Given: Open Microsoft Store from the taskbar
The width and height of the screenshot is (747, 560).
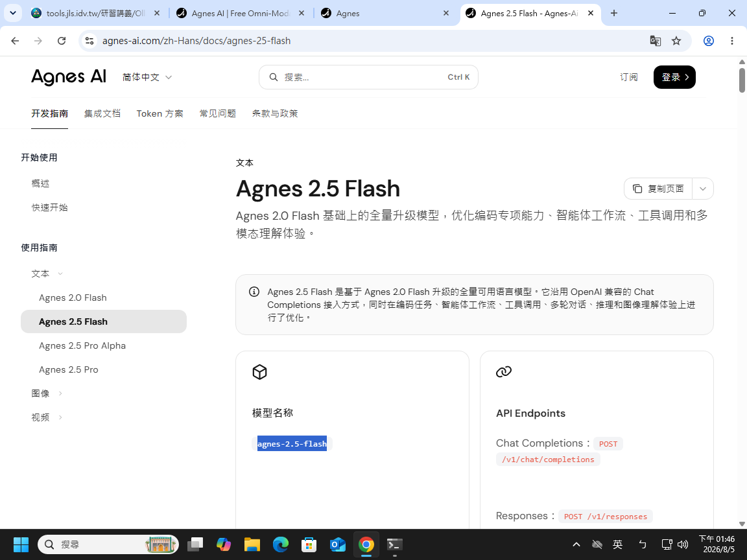Looking at the screenshot, I should click(309, 544).
